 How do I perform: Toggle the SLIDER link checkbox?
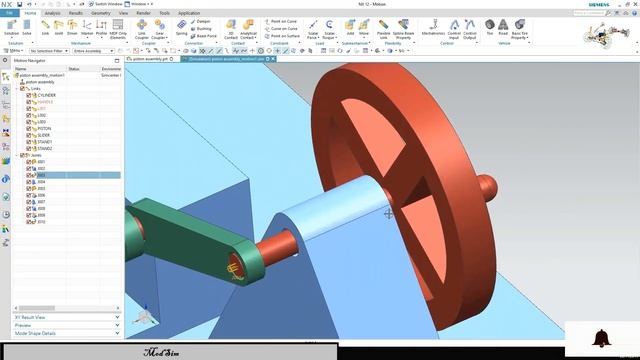tap(29, 135)
